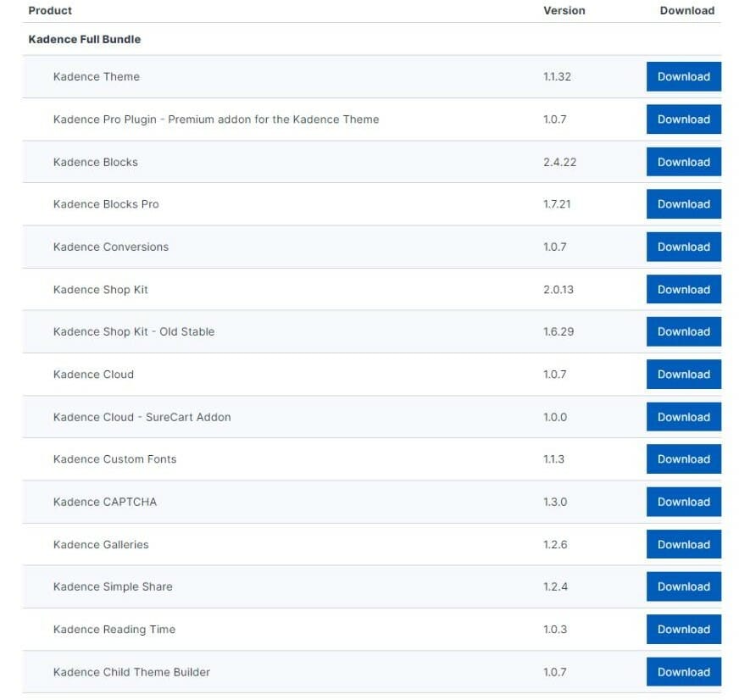The height and width of the screenshot is (700, 739).
Task: Click Download for Kadence Blocks 2.4.22
Action: pos(683,162)
